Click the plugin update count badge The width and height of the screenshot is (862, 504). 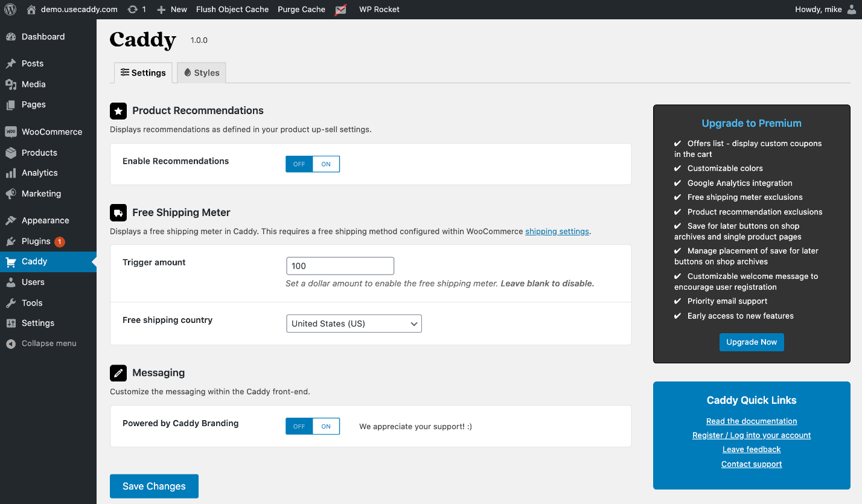[x=59, y=242]
